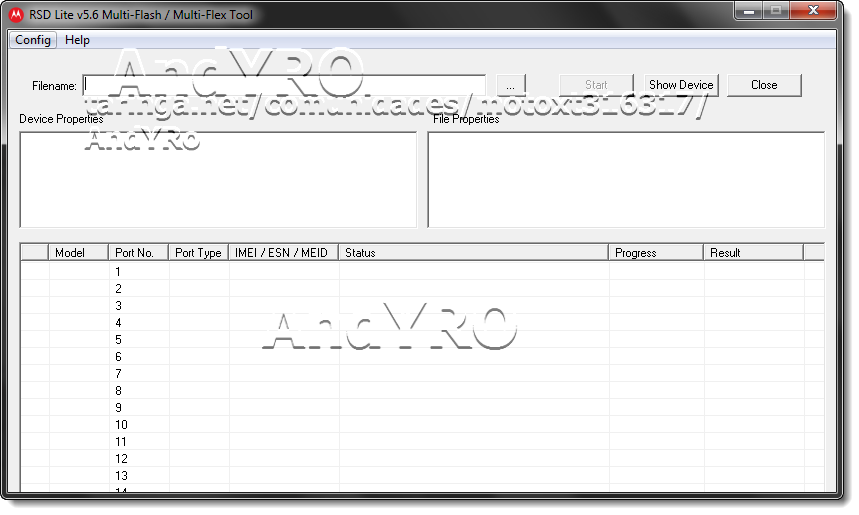859x515 pixels.
Task: Select port number 4 row
Action: [x=422, y=323]
